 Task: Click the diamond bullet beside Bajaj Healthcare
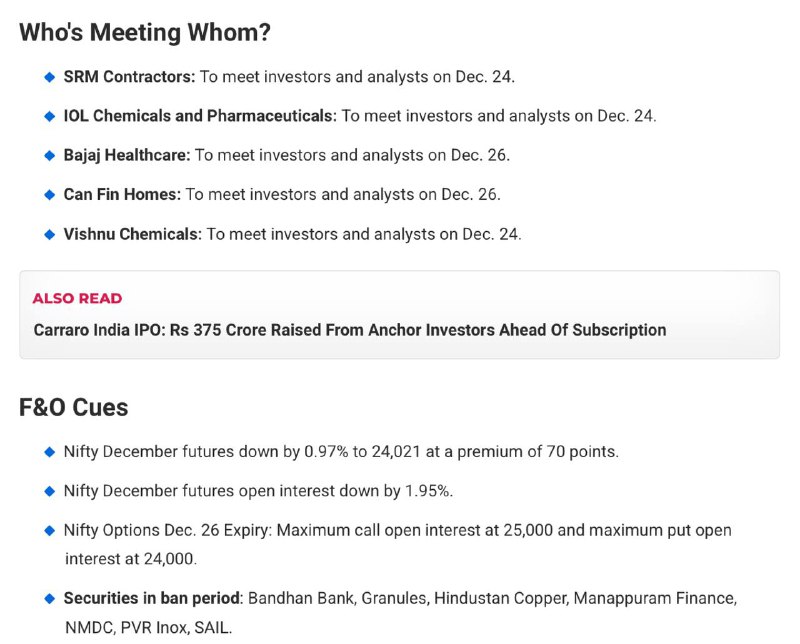[x=49, y=156]
